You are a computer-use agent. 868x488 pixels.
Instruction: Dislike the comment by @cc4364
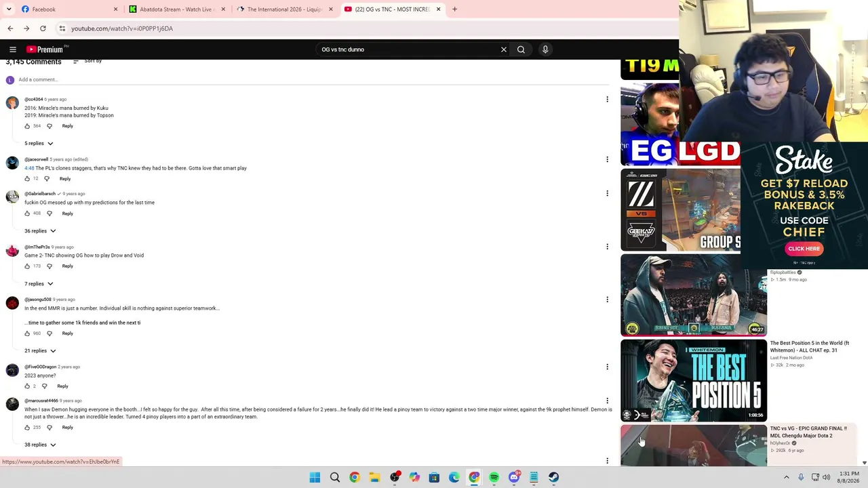pyautogui.click(x=50, y=126)
